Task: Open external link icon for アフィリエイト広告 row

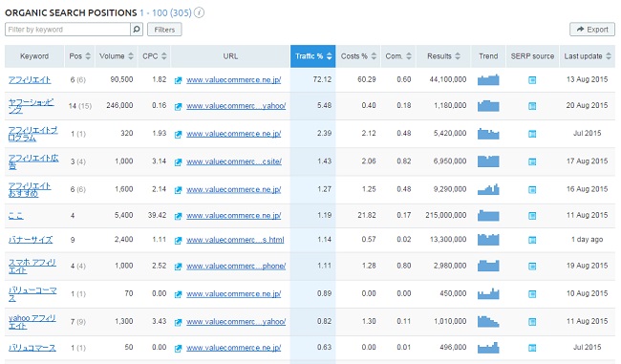Action: tap(179, 162)
